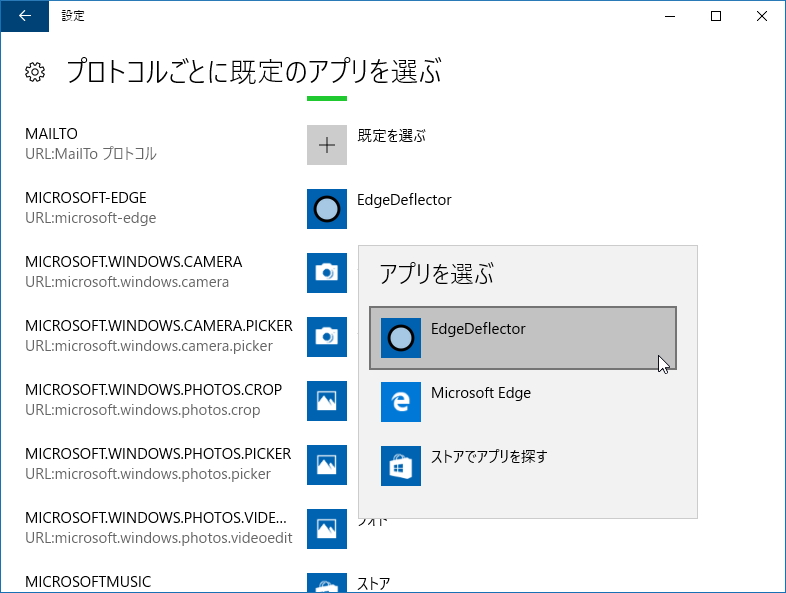Click the EdgeDeflector icon in the MICROSOFT-EDGE row
The image size is (786, 593).
[x=327, y=209]
